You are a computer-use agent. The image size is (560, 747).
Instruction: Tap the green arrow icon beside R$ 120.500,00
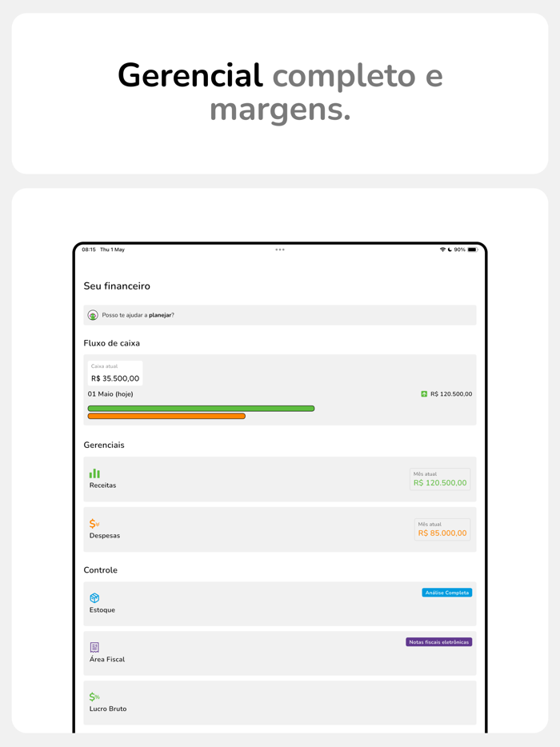[x=422, y=393]
